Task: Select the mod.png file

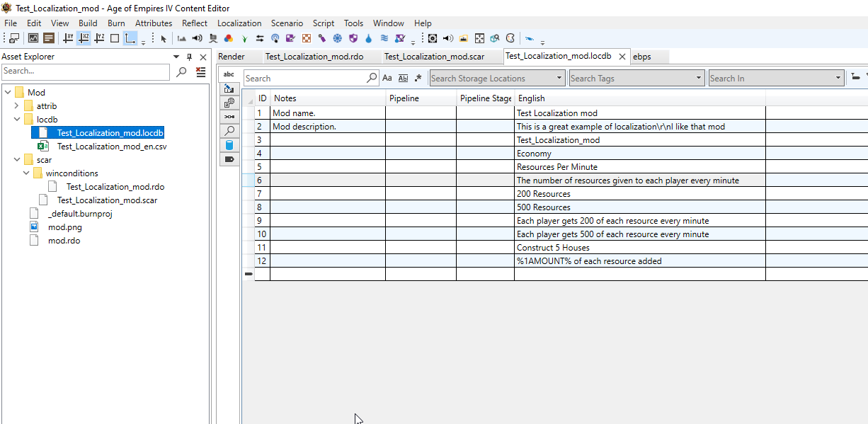Action: 64,227
